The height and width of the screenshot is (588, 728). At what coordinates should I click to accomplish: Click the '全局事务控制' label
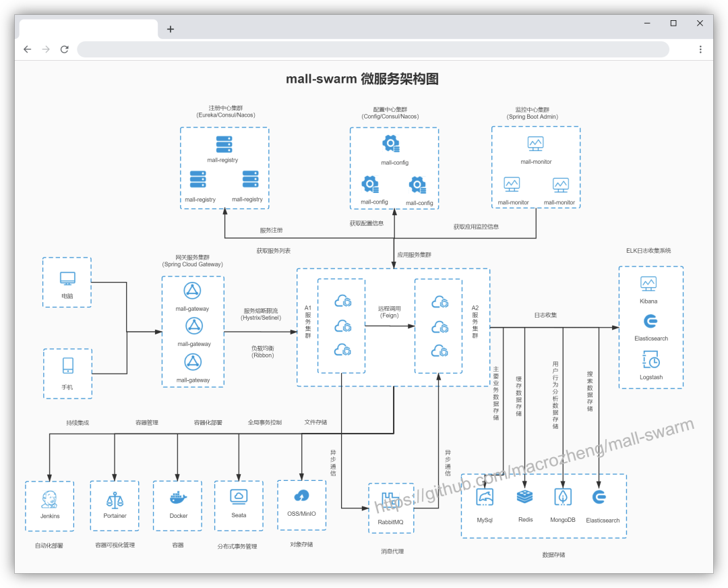point(265,423)
